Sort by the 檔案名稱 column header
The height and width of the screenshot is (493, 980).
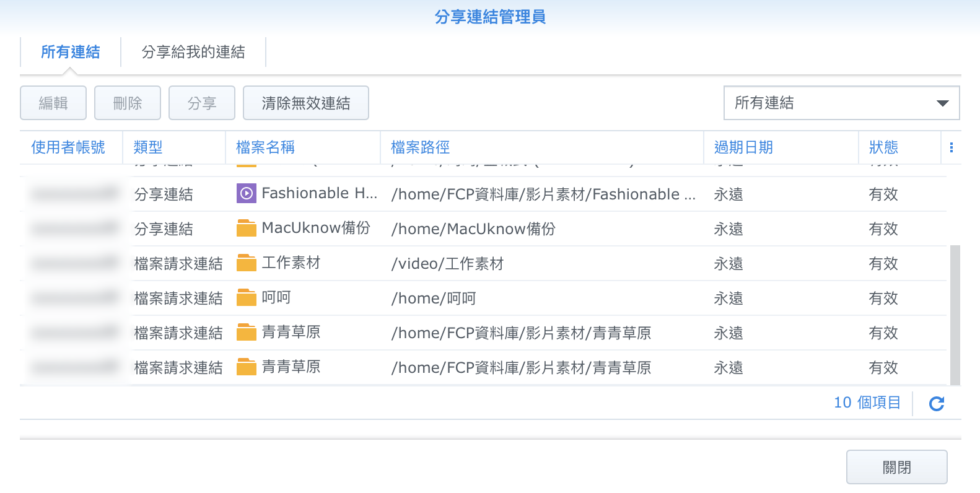click(265, 147)
